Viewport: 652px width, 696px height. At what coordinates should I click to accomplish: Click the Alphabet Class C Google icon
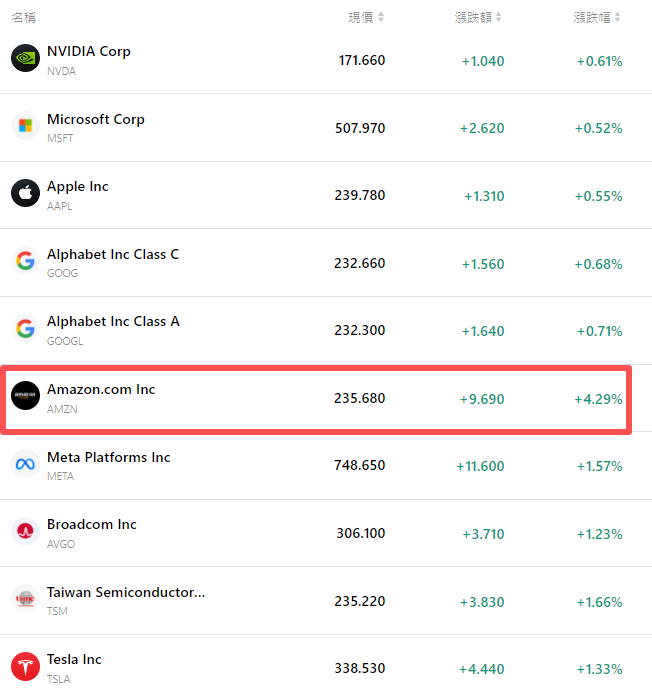click(x=25, y=261)
